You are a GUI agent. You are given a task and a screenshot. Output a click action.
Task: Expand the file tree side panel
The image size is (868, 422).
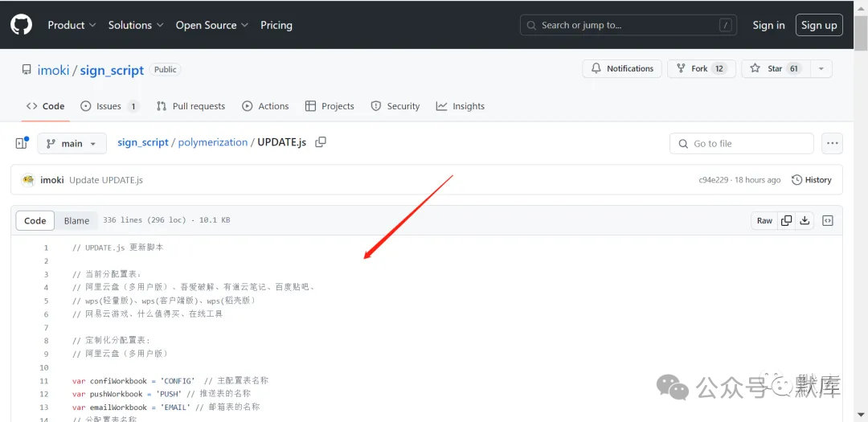point(22,143)
